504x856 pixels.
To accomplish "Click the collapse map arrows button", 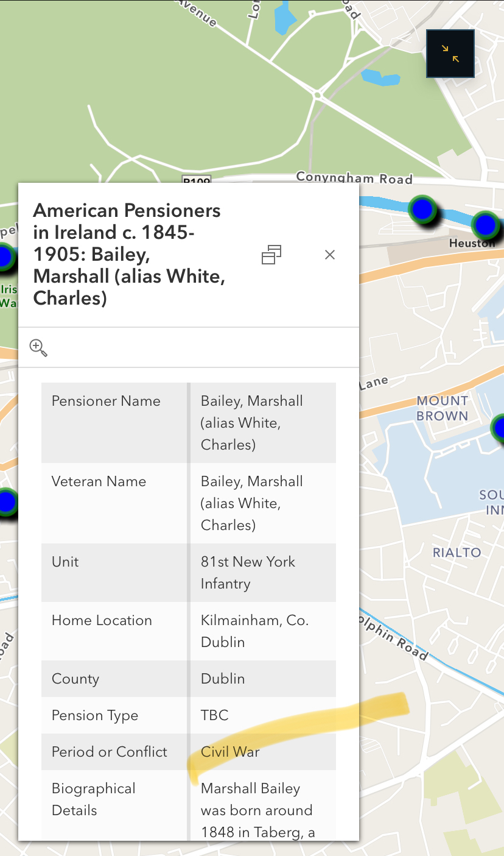I will [450, 54].
